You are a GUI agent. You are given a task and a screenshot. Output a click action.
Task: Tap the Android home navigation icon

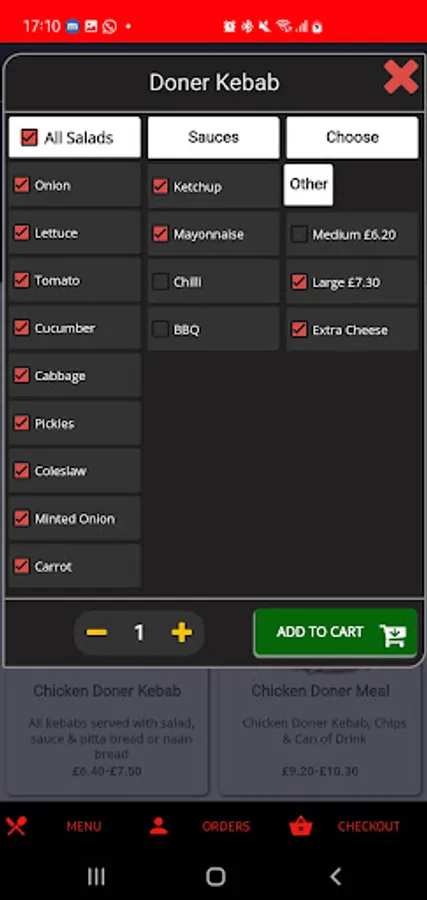[x=215, y=876]
